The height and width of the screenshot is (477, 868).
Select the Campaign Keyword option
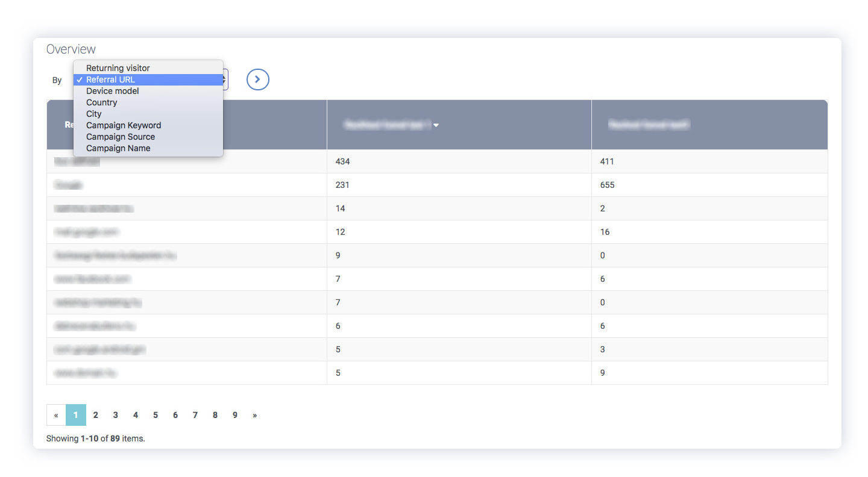point(124,125)
